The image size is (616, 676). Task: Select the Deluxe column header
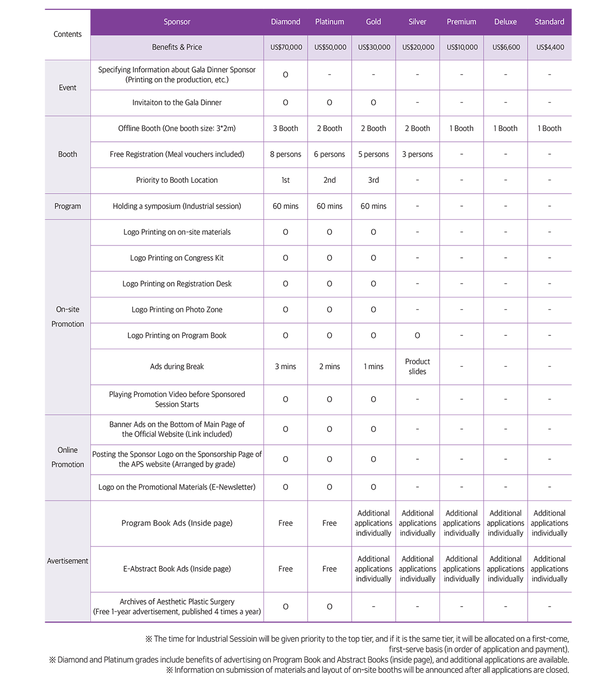505,22
